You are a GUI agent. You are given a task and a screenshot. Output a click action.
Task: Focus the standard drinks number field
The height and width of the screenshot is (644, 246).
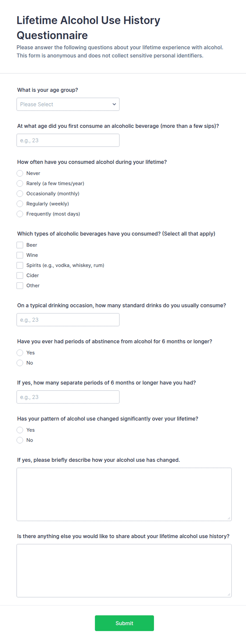click(68, 320)
